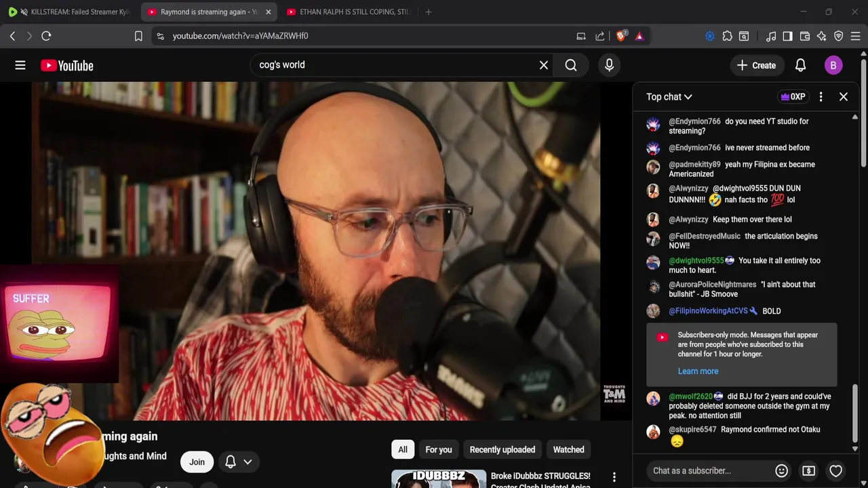Run search with the magnifying glass button
The height and width of the screenshot is (488, 868).
click(x=571, y=65)
